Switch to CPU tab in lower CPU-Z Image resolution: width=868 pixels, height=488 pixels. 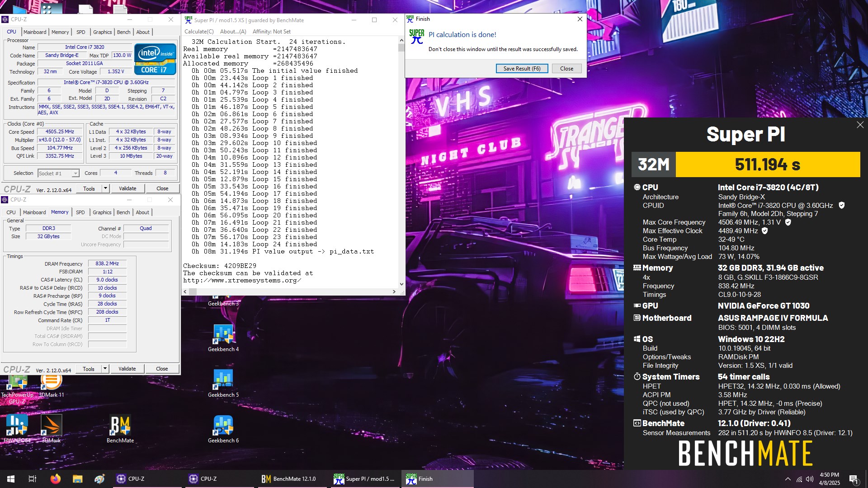pos(11,212)
